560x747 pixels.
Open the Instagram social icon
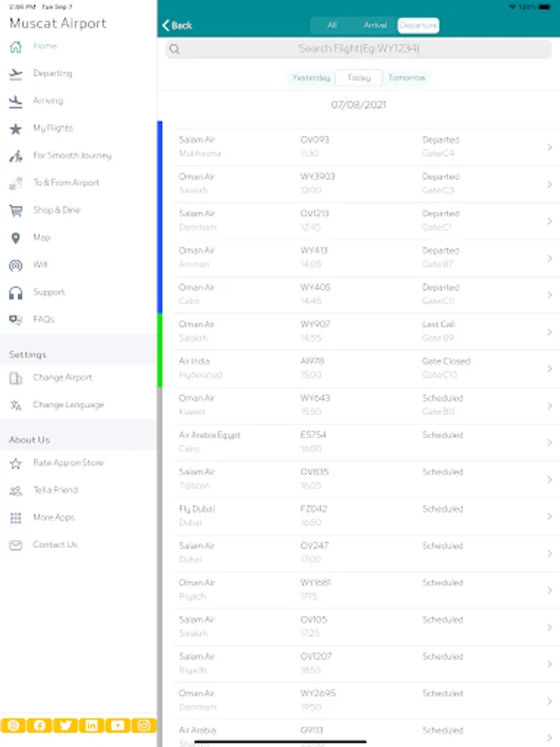[x=144, y=725]
